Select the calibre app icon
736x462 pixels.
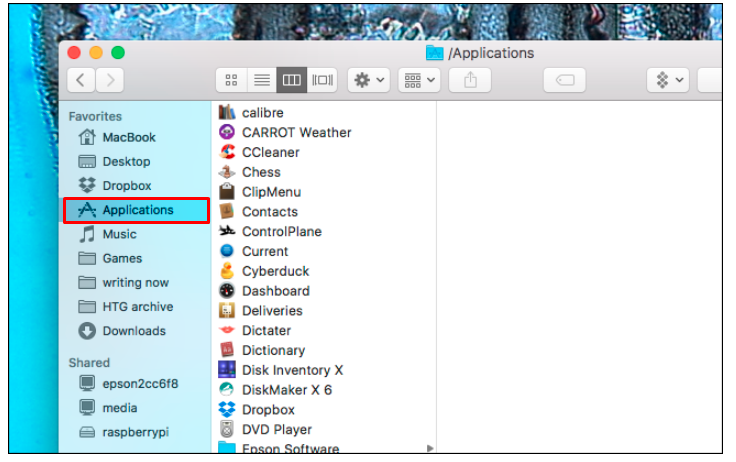[227, 112]
